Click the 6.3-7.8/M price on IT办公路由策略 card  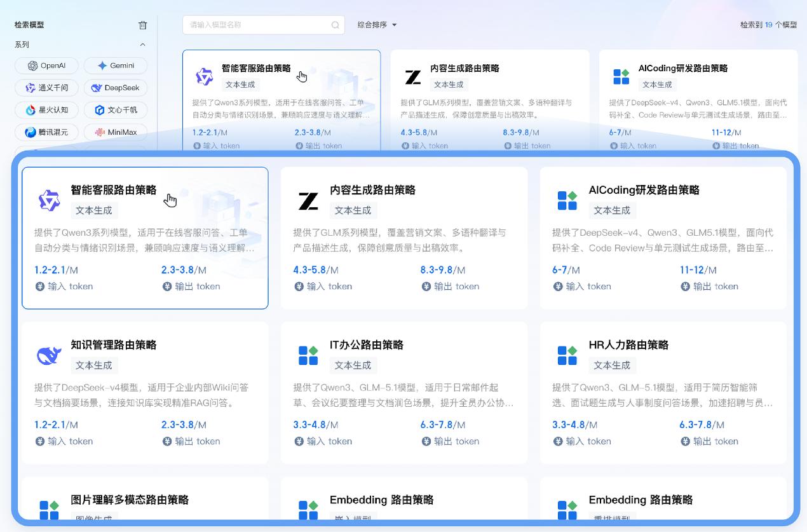(443, 425)
